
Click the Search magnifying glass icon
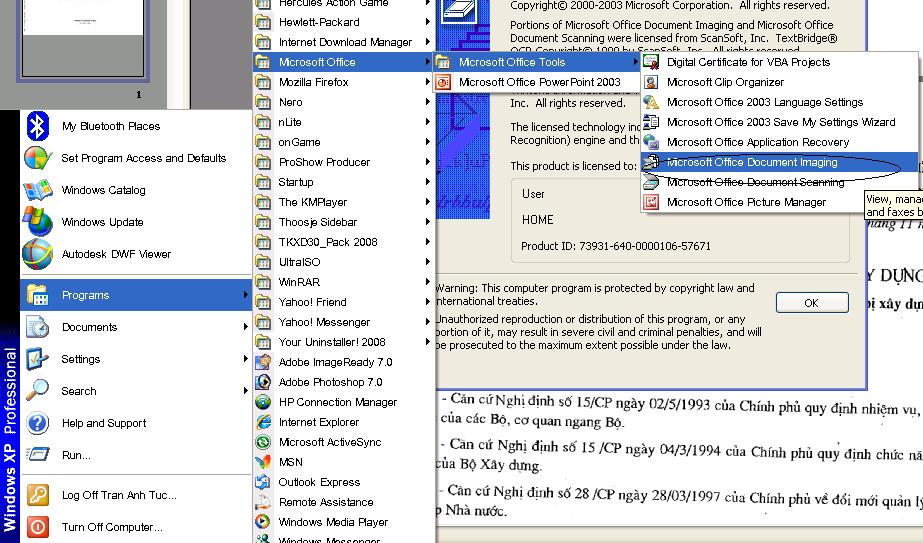38,390
